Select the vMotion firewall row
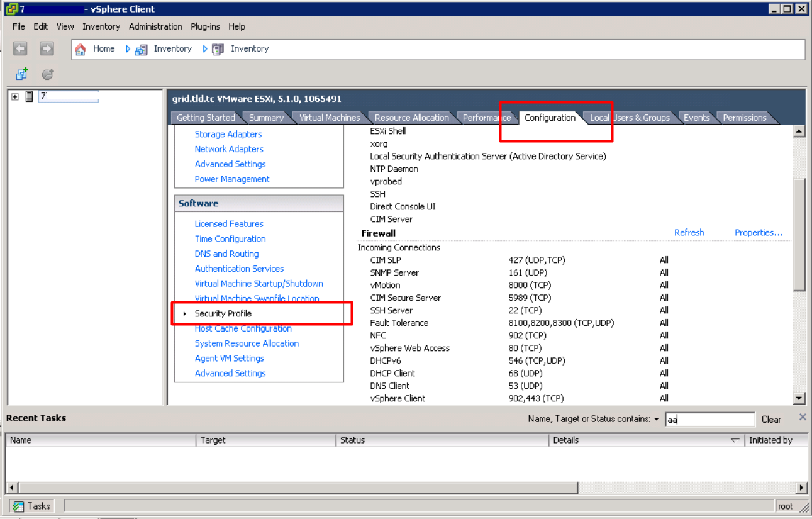Screen dimensions: 812x519 520,285
